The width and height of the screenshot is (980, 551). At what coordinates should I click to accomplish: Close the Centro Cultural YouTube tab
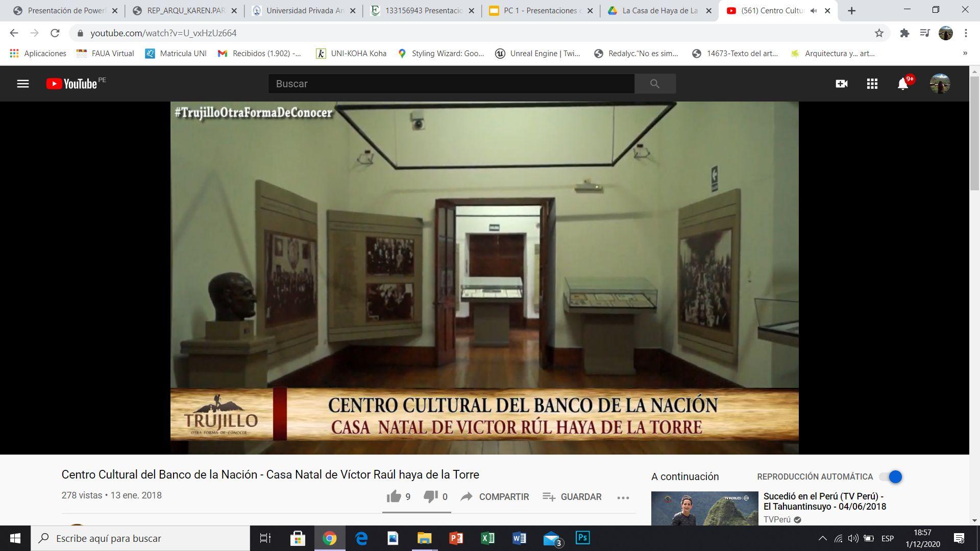click(828, 11)
